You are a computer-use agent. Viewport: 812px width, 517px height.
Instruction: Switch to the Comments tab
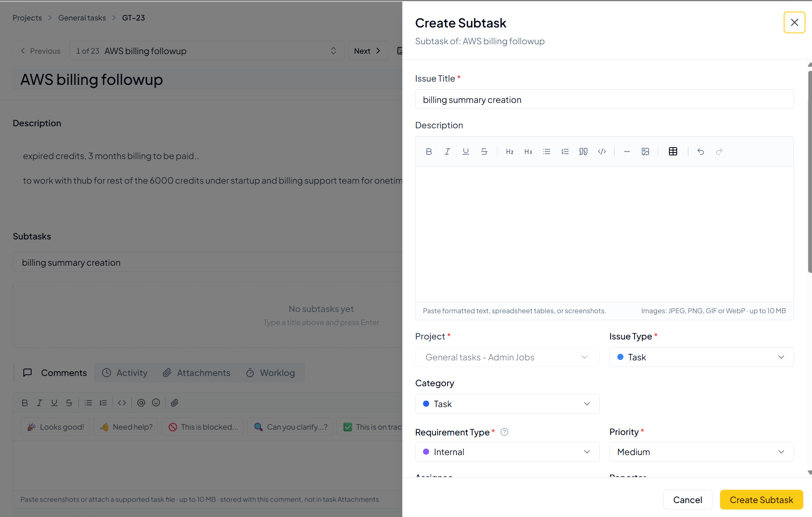pyautogui.click(x=55, y=373)
